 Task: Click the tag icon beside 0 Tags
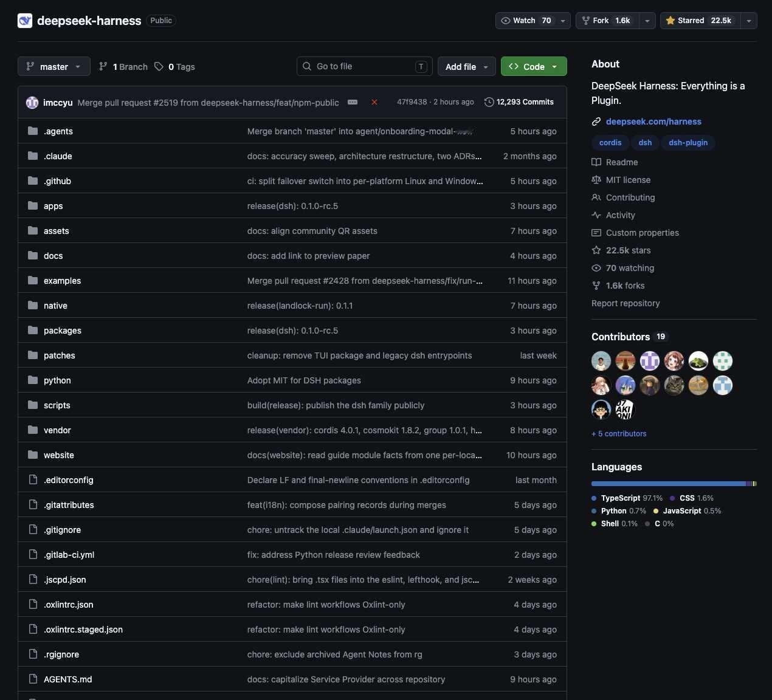tap(159, 66)
